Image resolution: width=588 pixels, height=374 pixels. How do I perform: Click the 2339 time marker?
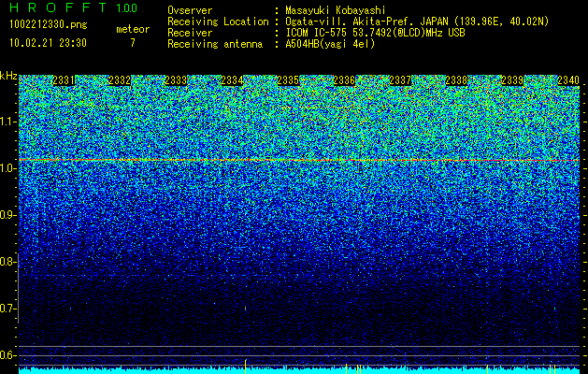click(512, 80)
